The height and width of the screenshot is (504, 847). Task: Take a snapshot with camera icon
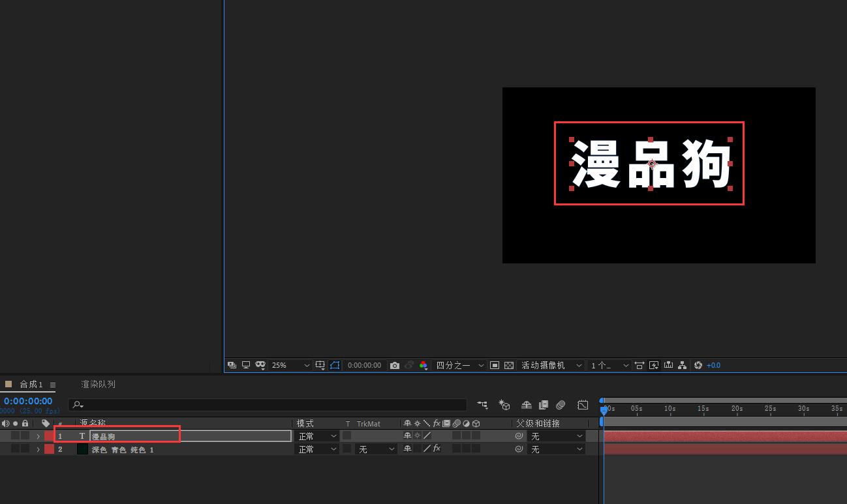point(395,365)
